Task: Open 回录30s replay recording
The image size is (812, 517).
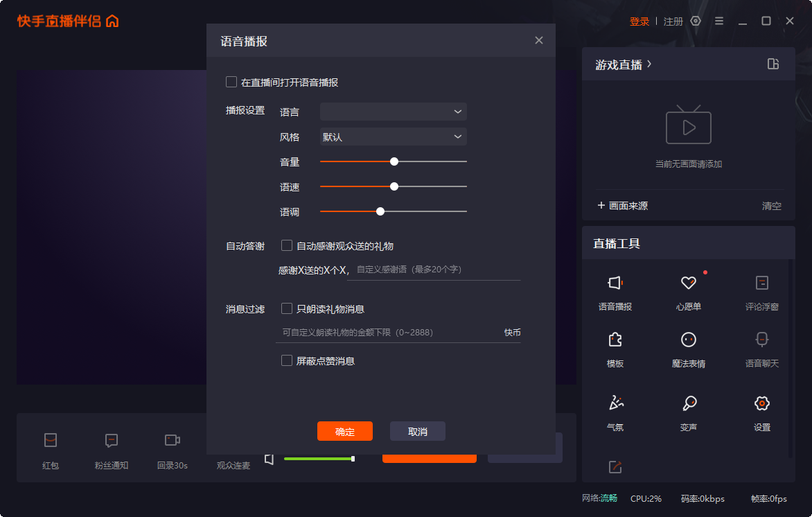Action: [171, 448]
